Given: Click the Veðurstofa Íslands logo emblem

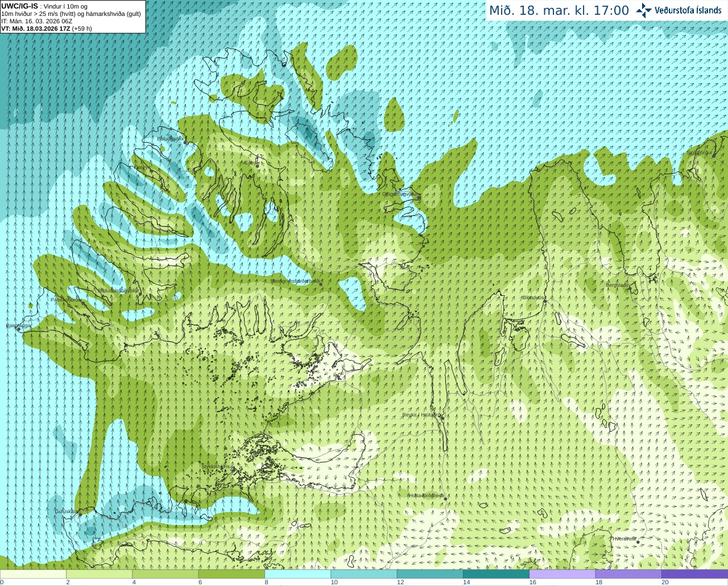Looking at the screenshot, I should pyautogui.click(x=644, y=10).
